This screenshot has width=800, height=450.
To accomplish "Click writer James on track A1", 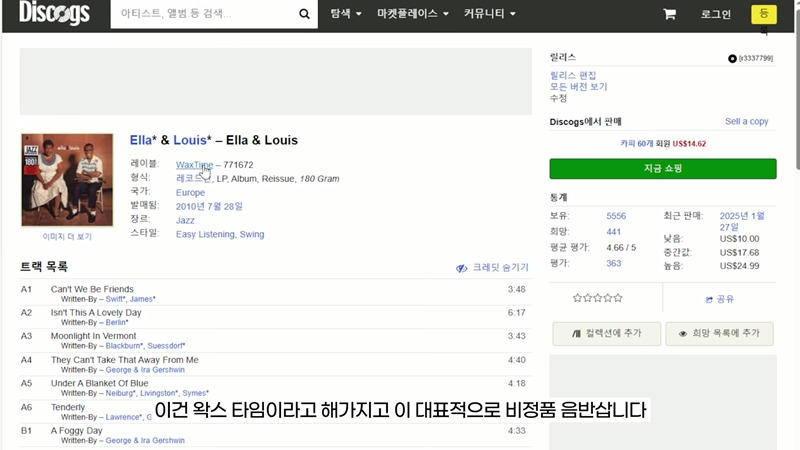I will [x=141, y=299].
